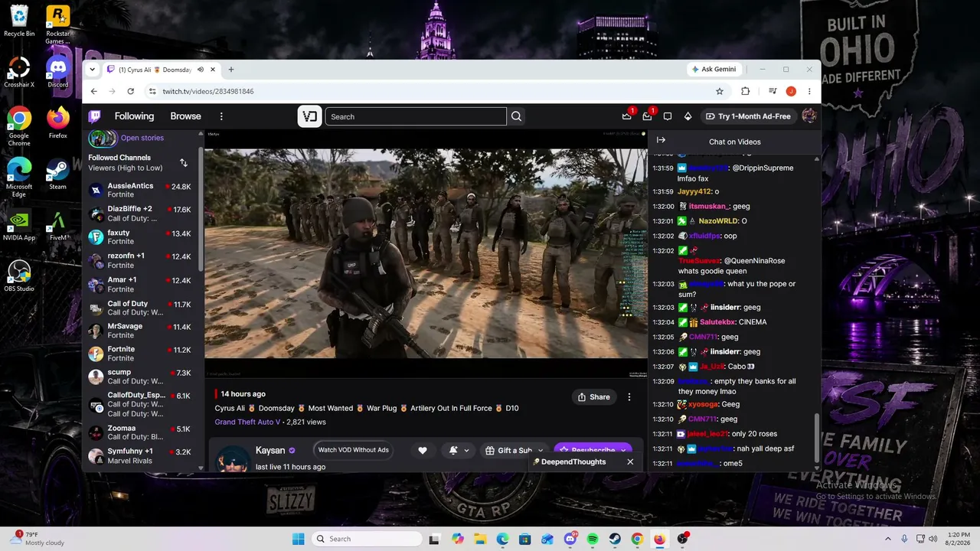Open AussieAntics channel in followed list
The height and width of the screenshot is (551, 980).
[142, 191]
